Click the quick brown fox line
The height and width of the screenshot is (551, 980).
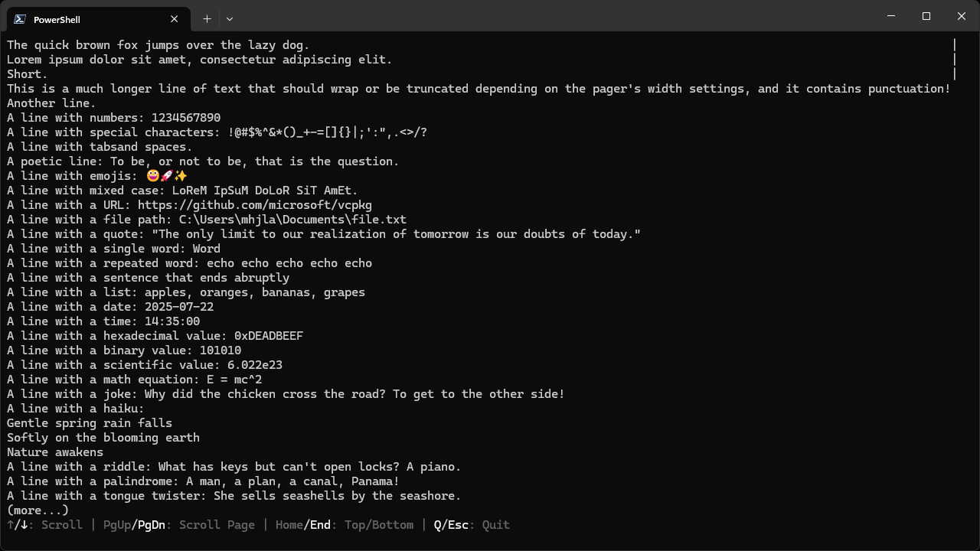click(158, 45)
